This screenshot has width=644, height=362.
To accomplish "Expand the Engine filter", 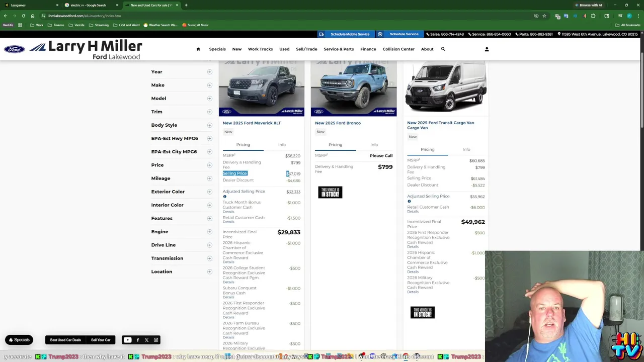I will coord(182,232).
